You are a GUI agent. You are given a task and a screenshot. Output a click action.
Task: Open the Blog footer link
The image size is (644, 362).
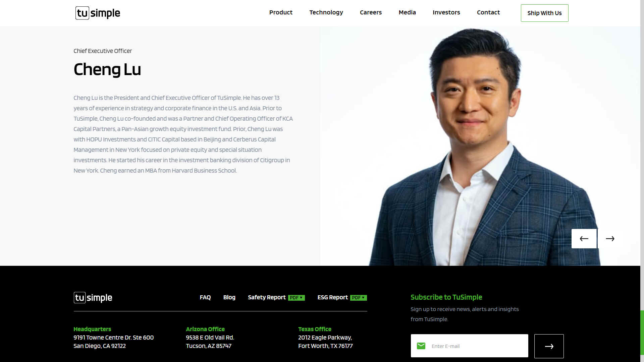tap(229, 297)
